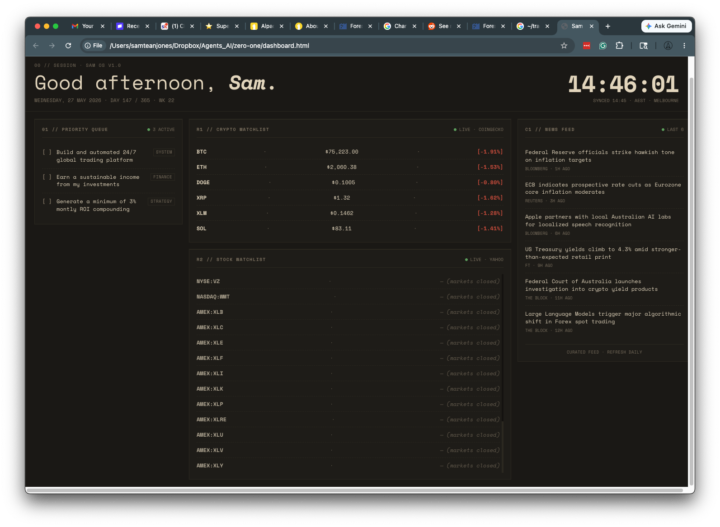
Task: Click the browser forward arrow
Action: 52,45
